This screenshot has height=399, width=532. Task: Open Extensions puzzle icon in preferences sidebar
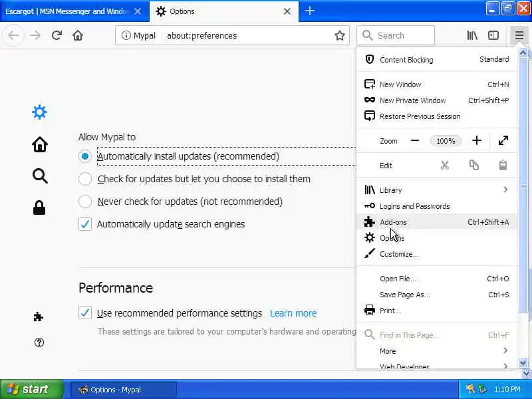point(38,317)
